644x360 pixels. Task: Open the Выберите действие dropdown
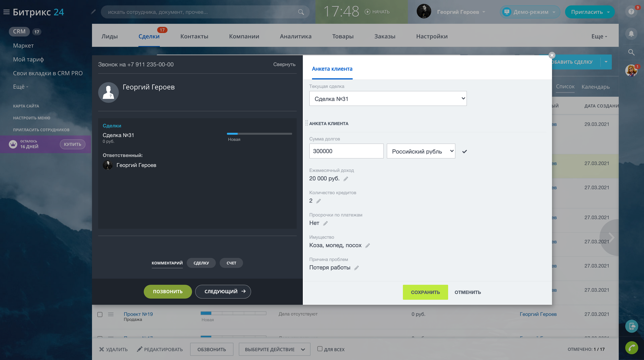click(274, 349)
